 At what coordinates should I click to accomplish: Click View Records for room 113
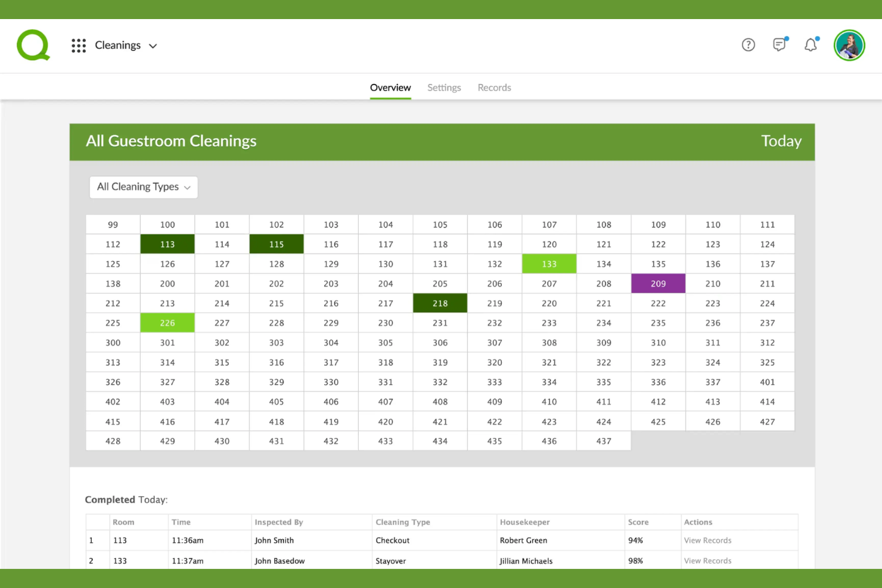tap(707, 540)
